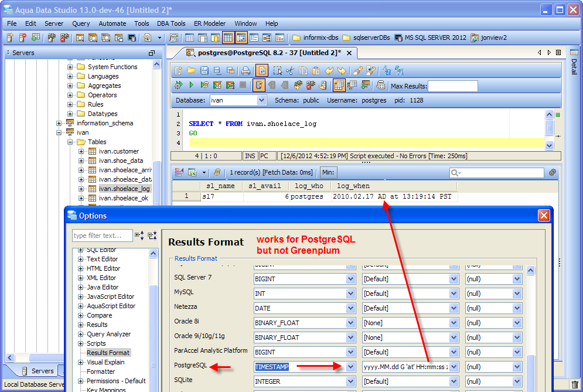Select ivan.shoelace_log table in Servers tree

click(124, 189)
